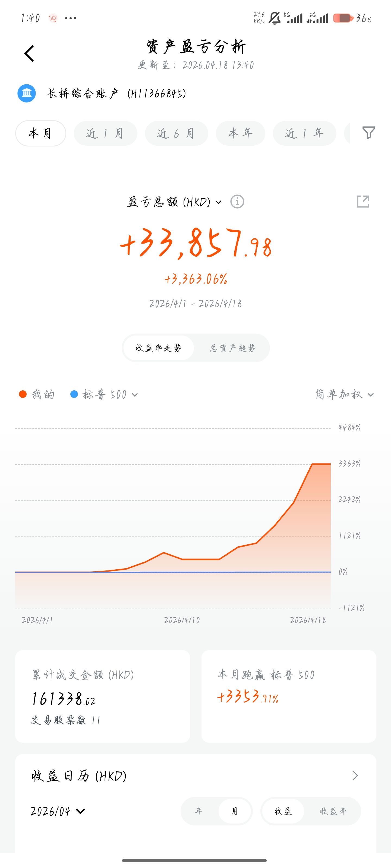Select the 本年 period tab
The width and height of the screenshot is (391, 868).
241,133
